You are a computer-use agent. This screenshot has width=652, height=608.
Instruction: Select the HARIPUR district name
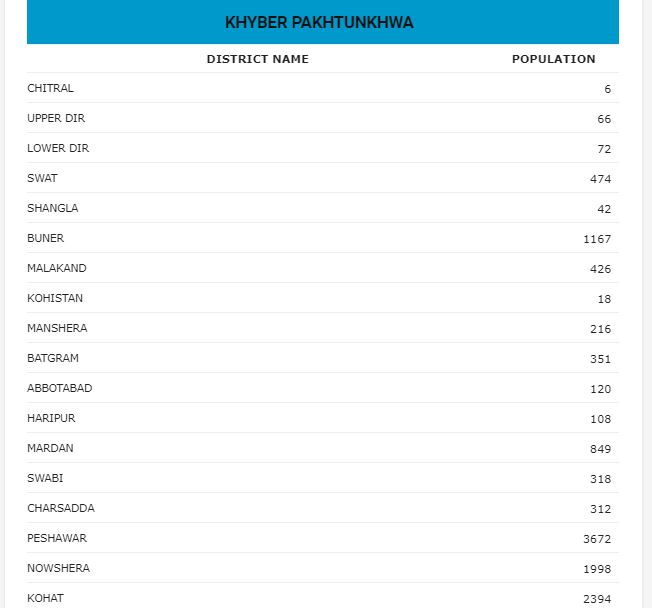(51, 418)
